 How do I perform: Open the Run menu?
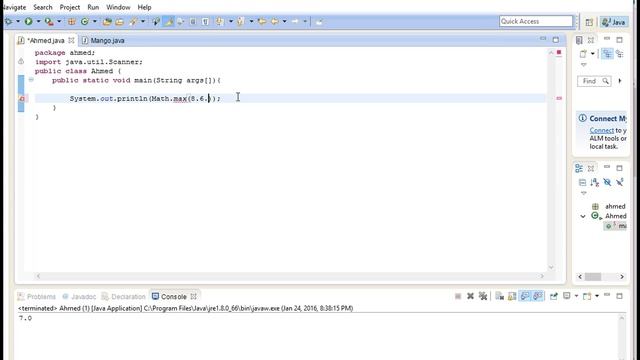pos(93,7)
